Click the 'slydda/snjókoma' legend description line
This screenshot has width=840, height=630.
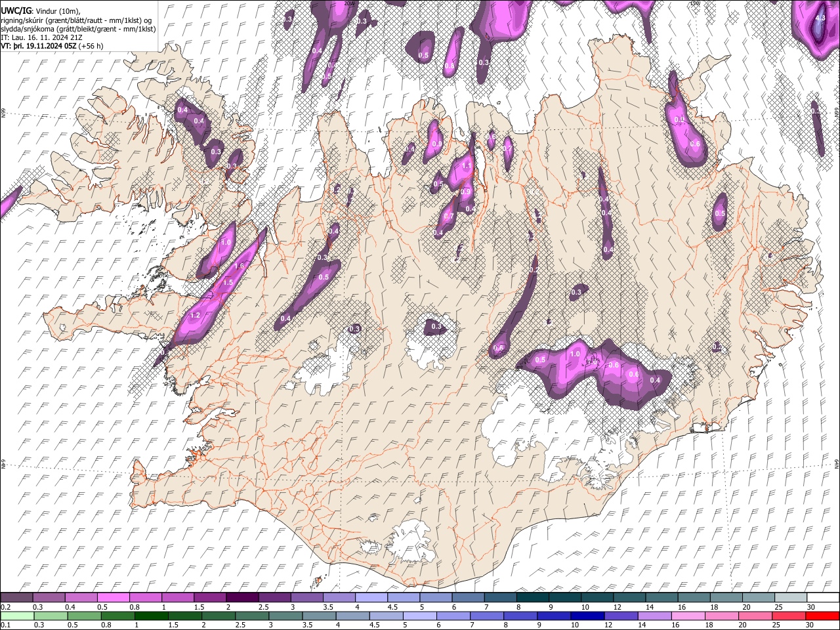[x=78, y=29]
